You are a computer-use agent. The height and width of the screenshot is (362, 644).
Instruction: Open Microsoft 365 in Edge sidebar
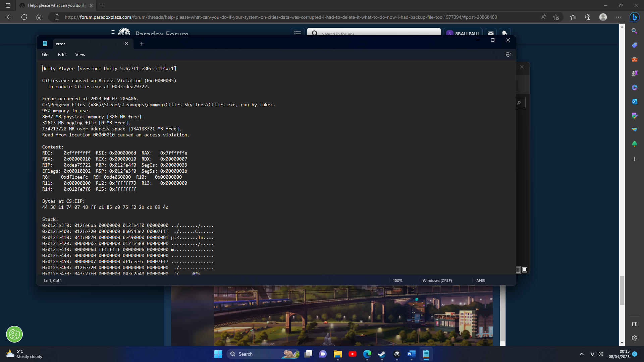pos(634,87)
